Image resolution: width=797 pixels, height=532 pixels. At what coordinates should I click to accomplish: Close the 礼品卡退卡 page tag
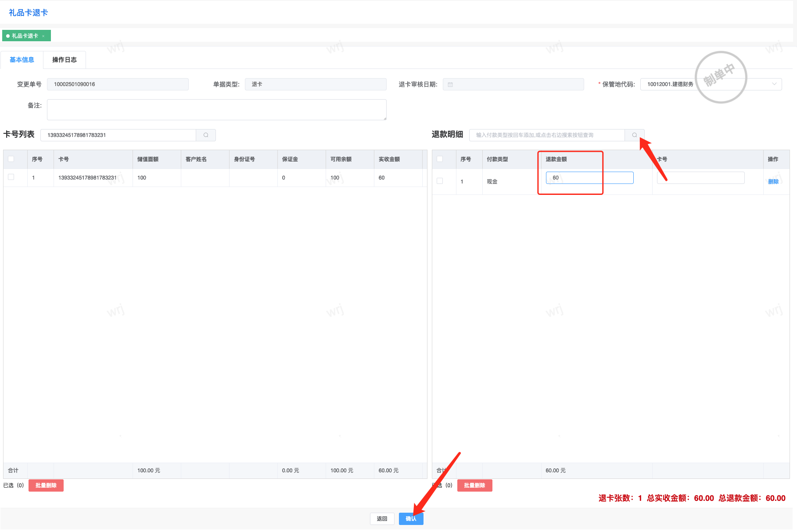click(x=43, y=36)
